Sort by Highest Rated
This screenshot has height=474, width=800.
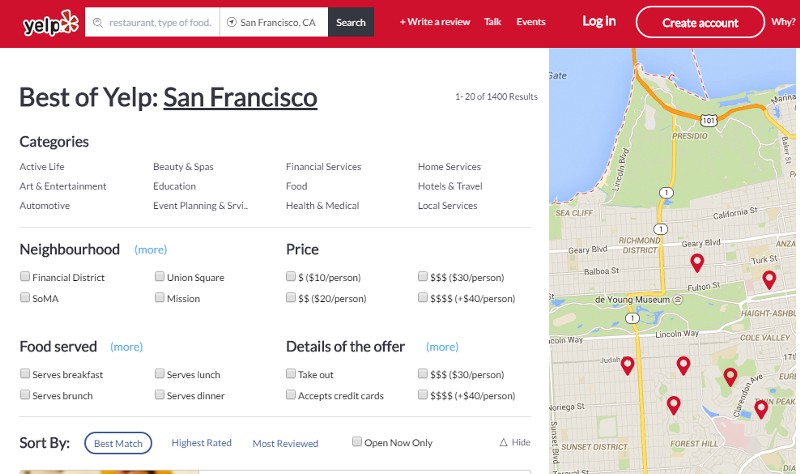pyautogui.click(x=202, y=443)
